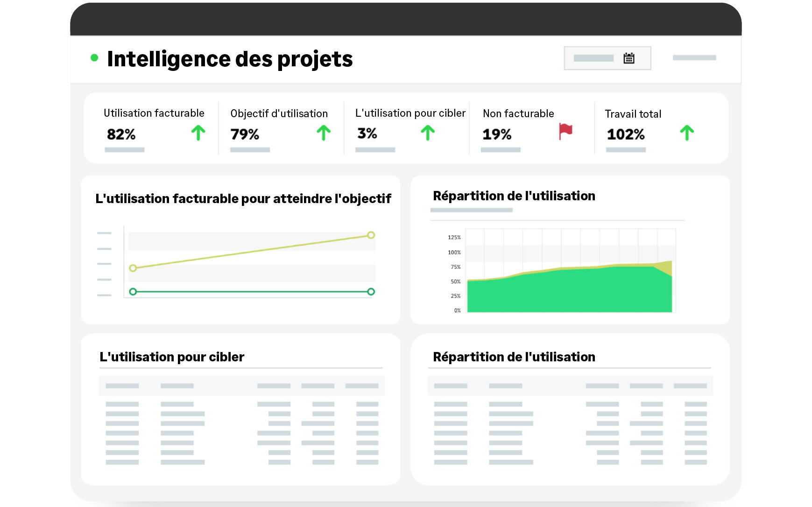The width and height of the screenshot is (812, 507).
Task: Click the 19% value
Action: click(497, 134)
